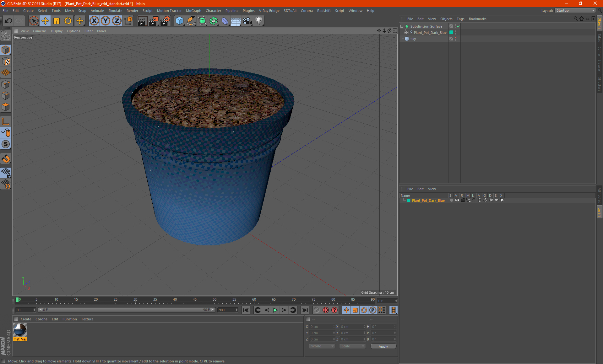
Task: Select the mat_Vas material thumbnail
Action: point(20,330)
